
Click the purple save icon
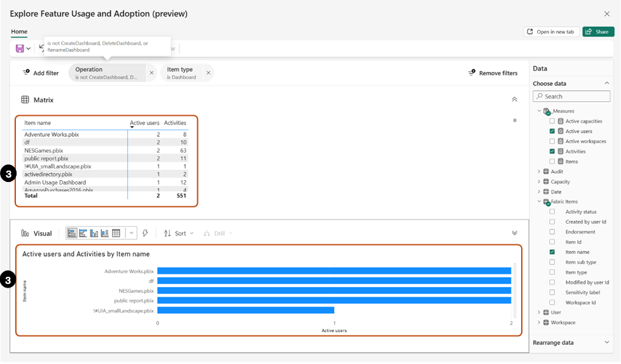pyautogui.click(x=19, y=48)
